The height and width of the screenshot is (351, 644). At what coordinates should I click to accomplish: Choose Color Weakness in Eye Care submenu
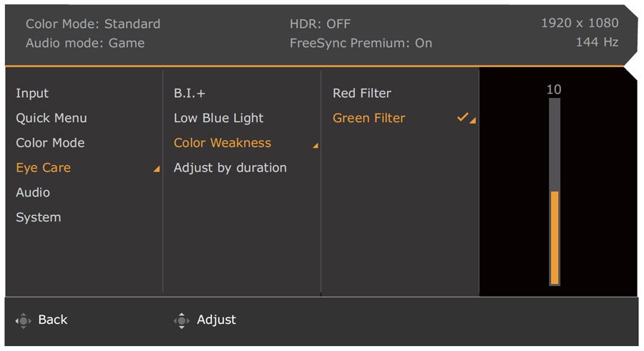point(223,143)
